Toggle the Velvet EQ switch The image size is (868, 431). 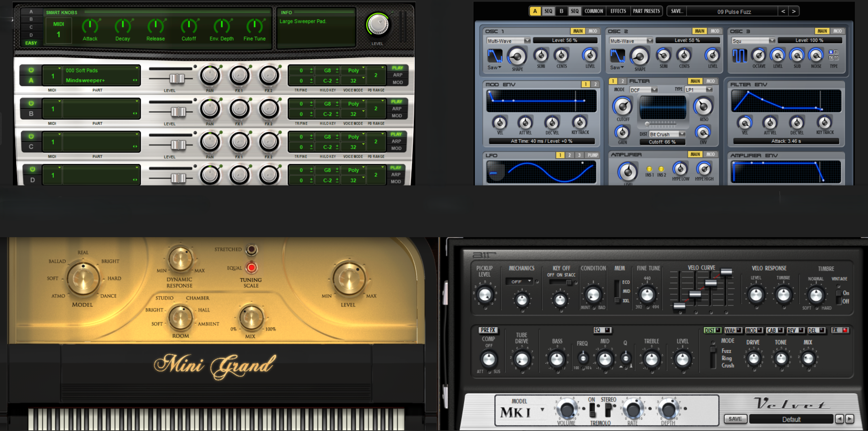tap(602, 330)
